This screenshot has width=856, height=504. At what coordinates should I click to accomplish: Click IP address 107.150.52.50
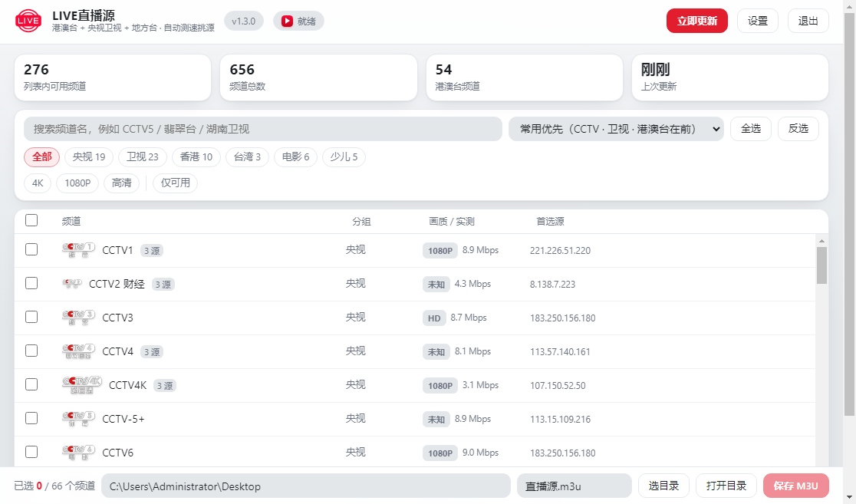tap(558, 386)
